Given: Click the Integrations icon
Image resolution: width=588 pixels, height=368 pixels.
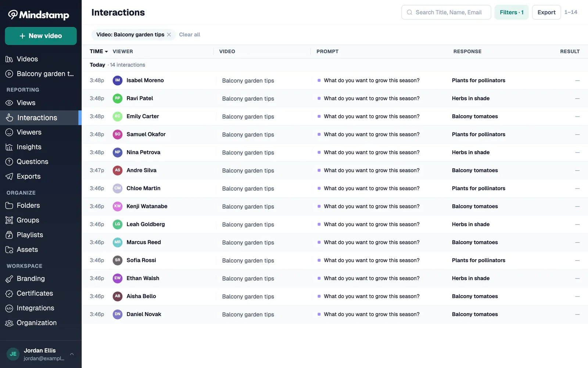Looking at the screenshot, I should tap(9, 308).
